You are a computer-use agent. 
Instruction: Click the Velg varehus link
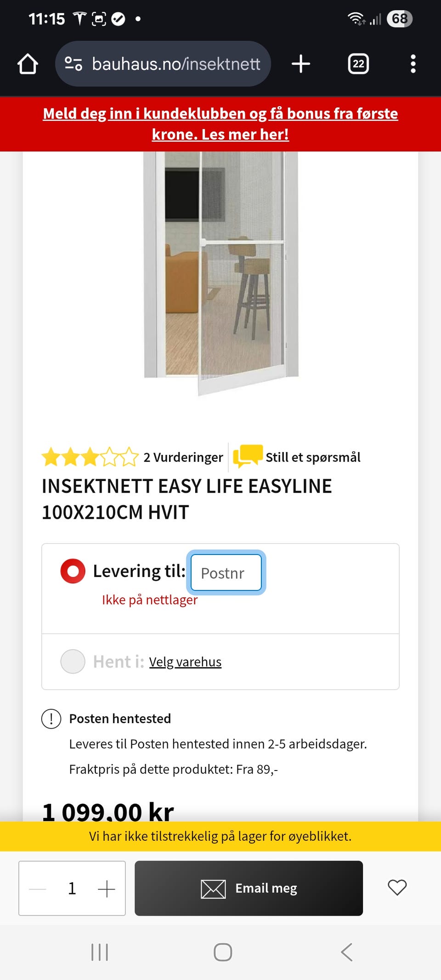(185, 662)
